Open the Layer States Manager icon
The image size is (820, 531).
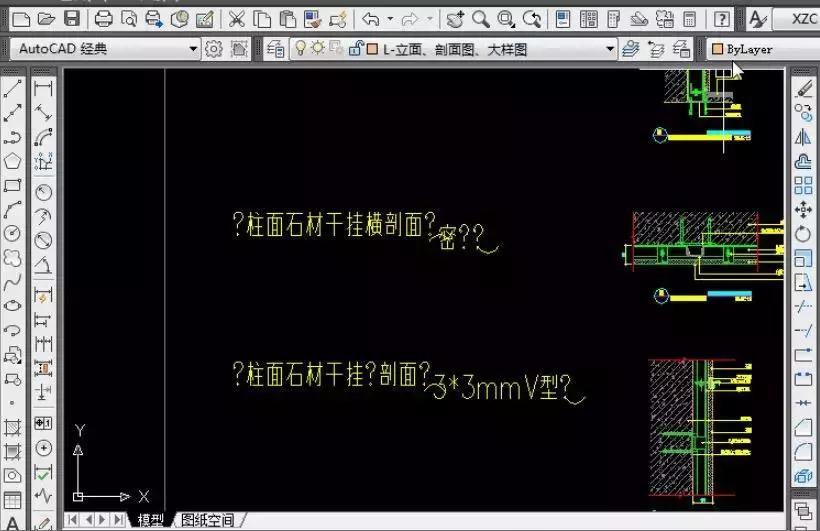pyautogui.click(x=681, y=50)
